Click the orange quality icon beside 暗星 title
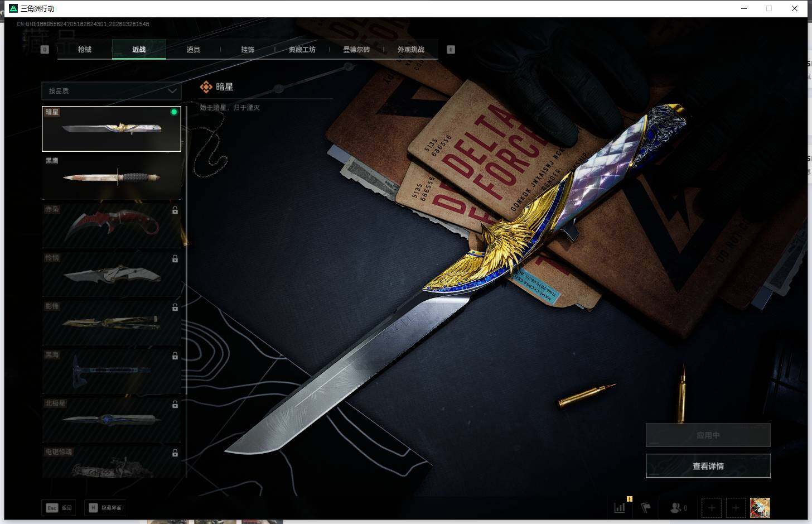The width and height of the screenshot is (812, 524). [x=206, y=87]
